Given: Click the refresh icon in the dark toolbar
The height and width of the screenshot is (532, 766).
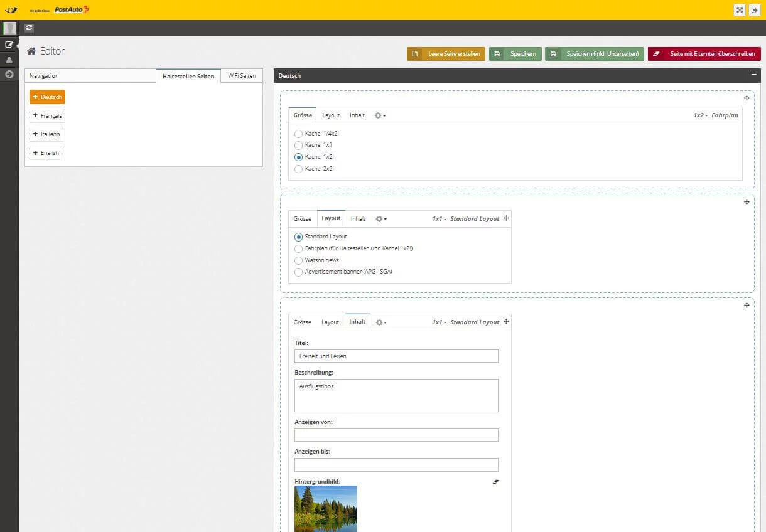Looking at the screenshot, I should point(30,28).
